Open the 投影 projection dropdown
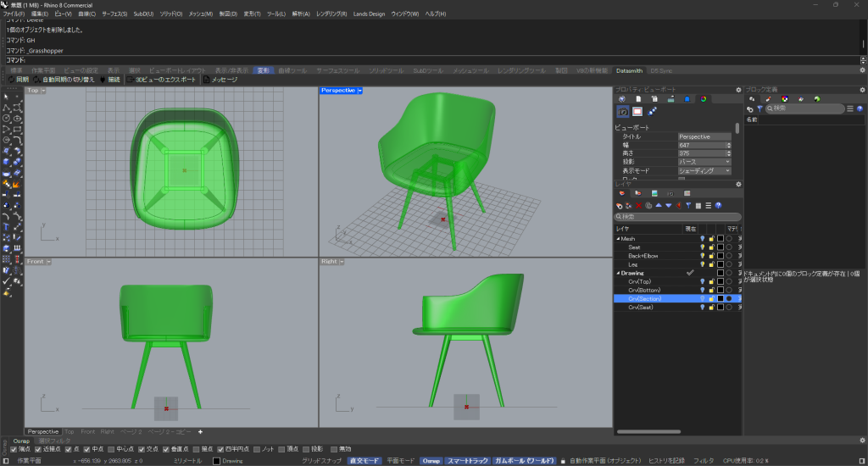868x466 pixels. [704, 162]
